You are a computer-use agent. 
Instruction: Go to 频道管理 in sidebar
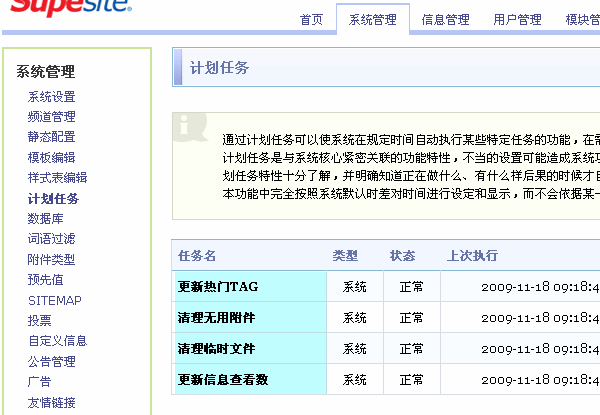(x=51, y=117)
